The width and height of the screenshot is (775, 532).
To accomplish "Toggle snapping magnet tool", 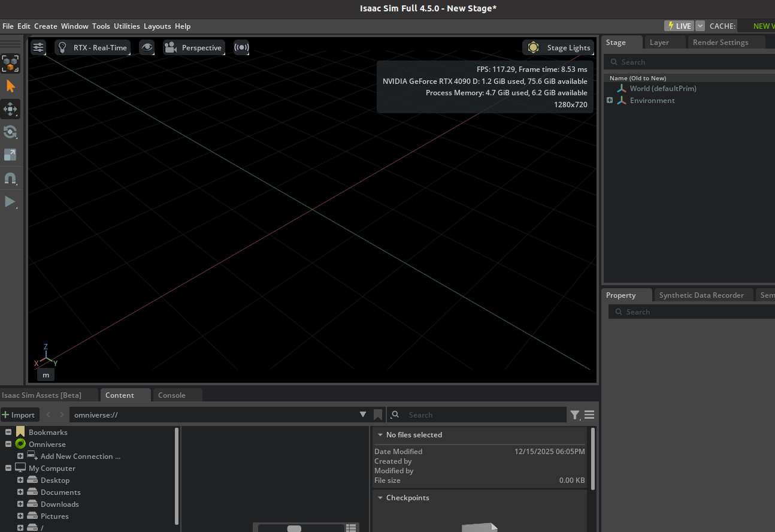I will click(x=10, y=179).
